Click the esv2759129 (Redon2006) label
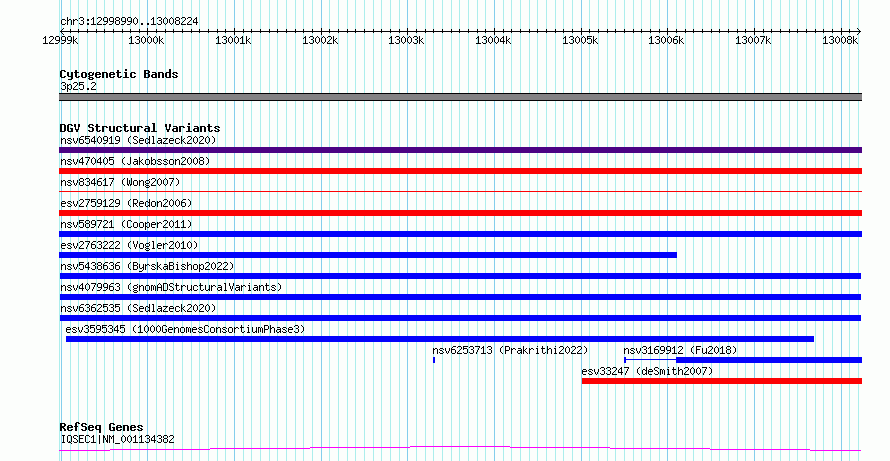890x461 pixels. pos(126,203)
